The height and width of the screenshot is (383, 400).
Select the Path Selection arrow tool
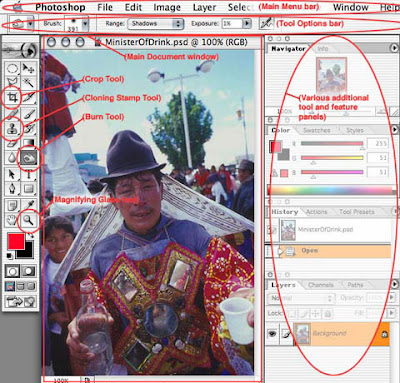(x=12, y=174)
